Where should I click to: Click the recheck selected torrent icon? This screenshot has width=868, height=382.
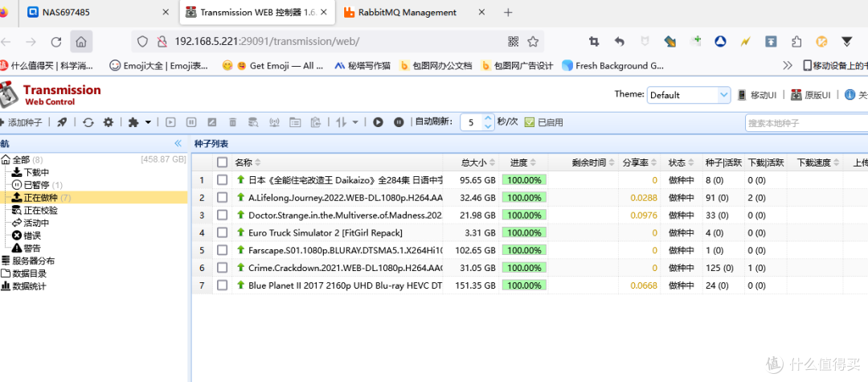(x=211, y=122)
